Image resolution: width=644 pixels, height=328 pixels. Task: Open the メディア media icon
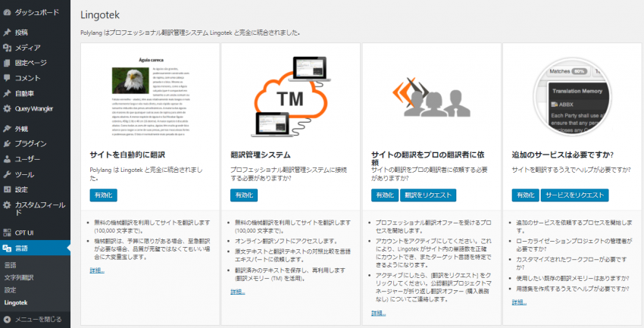[x=7, y=48]
